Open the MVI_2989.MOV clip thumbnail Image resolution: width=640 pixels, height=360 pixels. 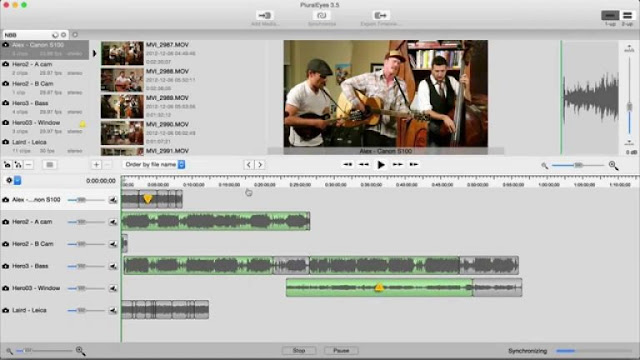click(x=122, y=107)
